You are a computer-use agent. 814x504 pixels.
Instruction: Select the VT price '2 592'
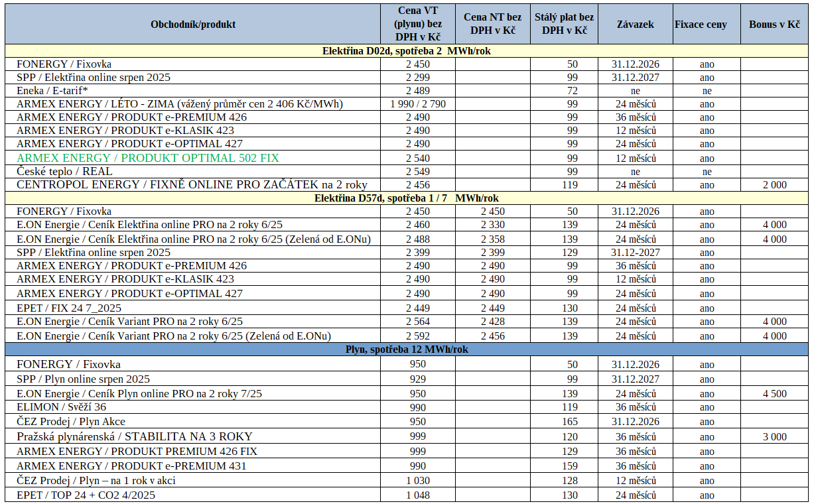(418, 336)
